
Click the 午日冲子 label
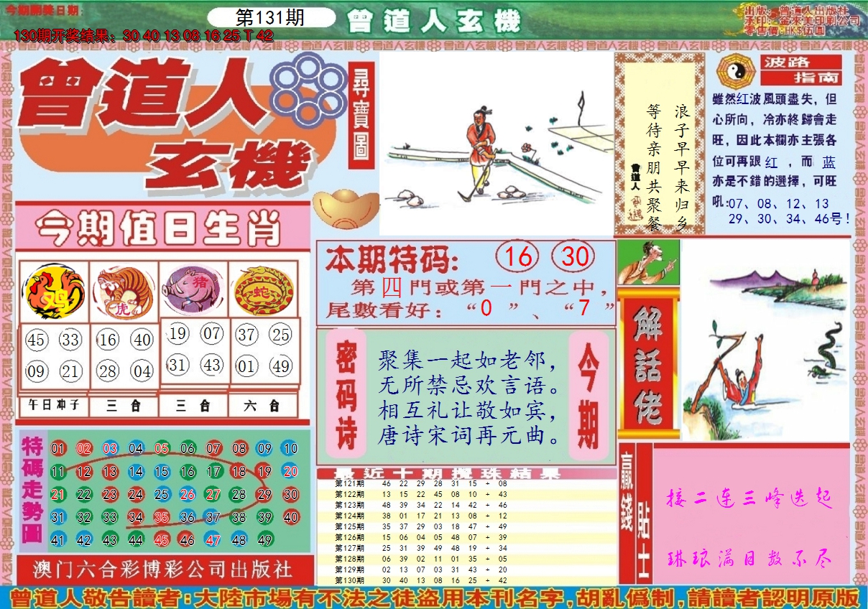coord(54,406)
